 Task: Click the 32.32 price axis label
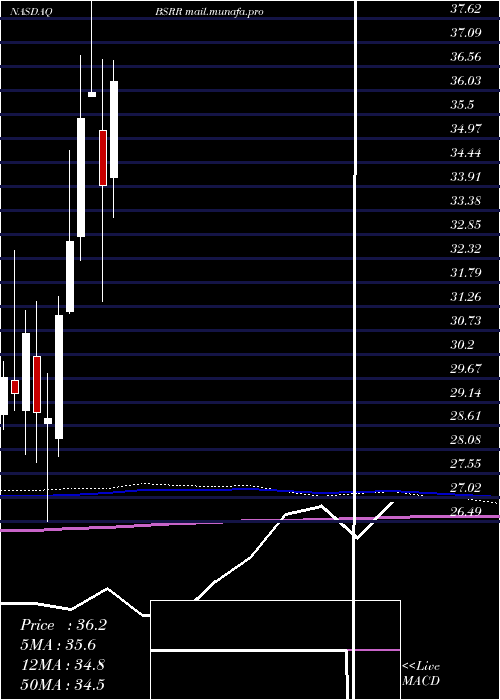[466, 248]
